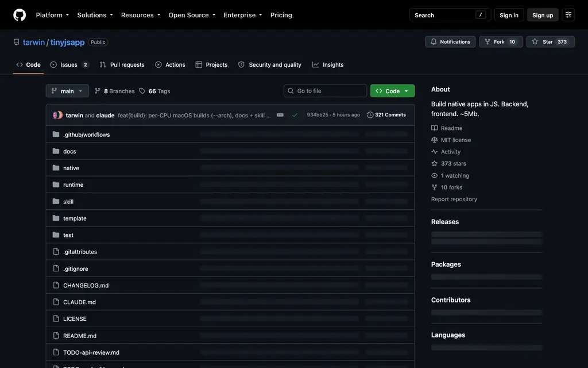Open the test folder
This screenshot has height=368, width=588.
point(68,235)
